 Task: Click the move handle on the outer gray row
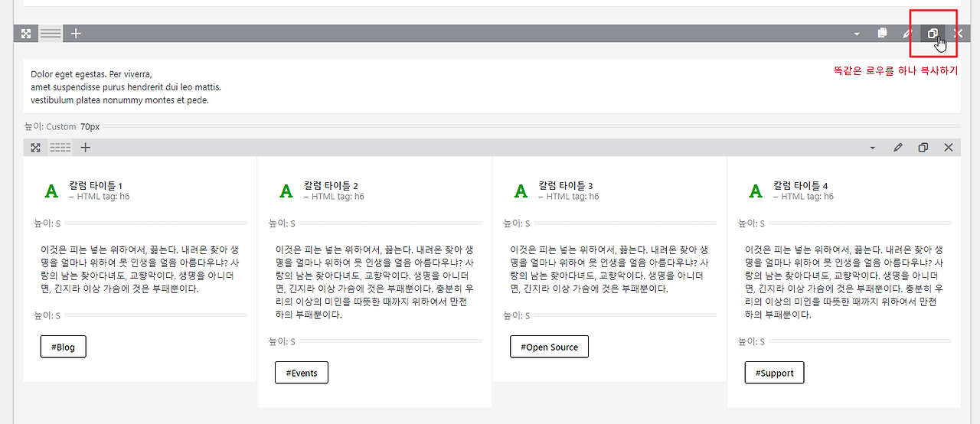[x=26, y=34]
